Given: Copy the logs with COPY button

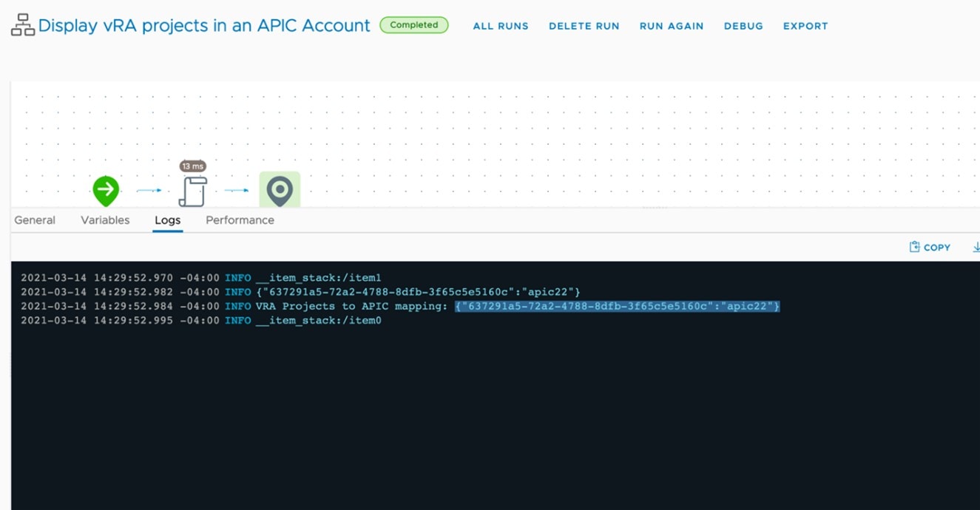Looking at the screenshot, I should tap(930, 247).
